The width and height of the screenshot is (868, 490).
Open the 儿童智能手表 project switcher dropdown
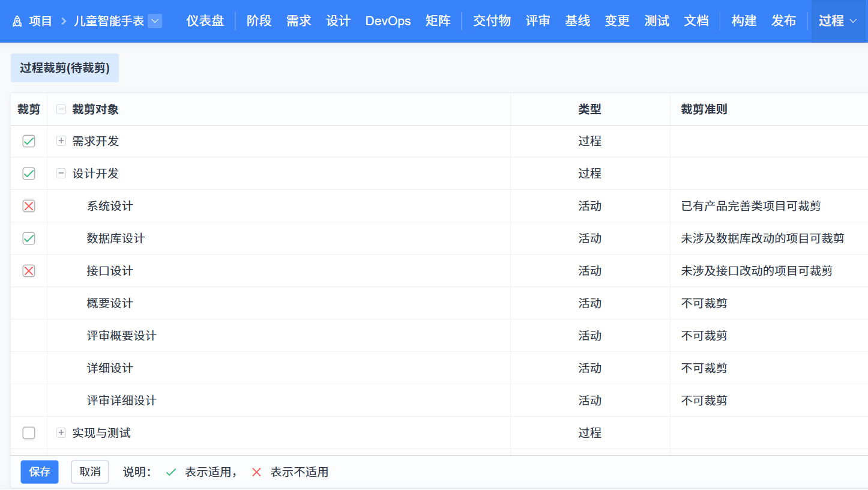[155, 21]
